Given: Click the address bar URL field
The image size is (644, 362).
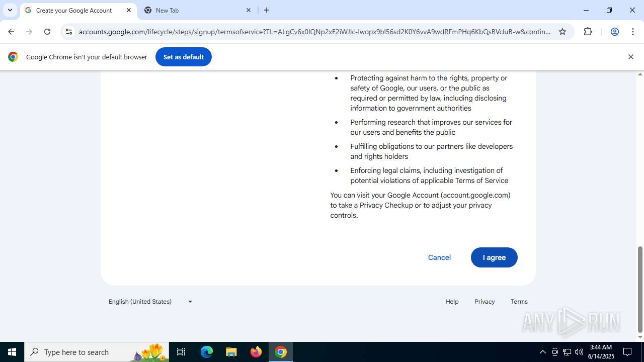Looking at the screenshot, I should pos(315,32).
